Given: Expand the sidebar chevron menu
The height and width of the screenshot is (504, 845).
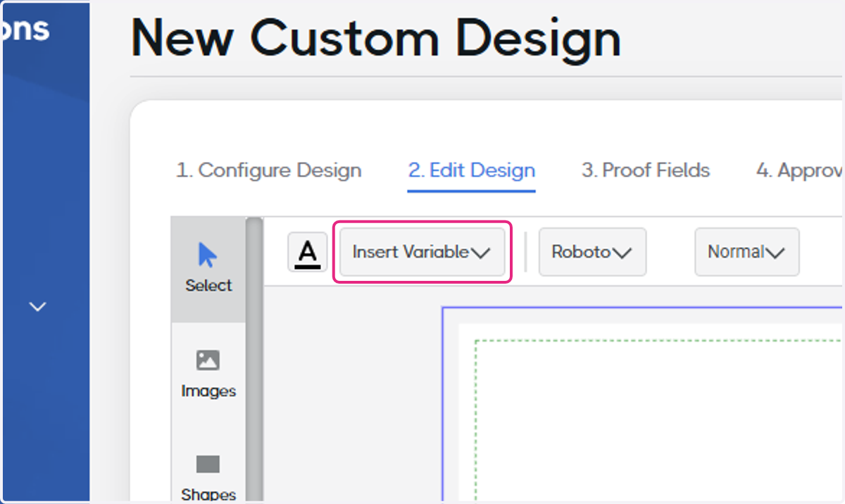Looking at the screenshot, I should click(x=38, y=307).
